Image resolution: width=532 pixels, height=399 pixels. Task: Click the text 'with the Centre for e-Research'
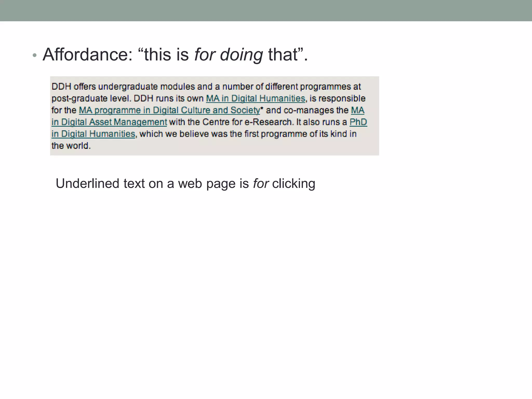(x=230, y=122)
